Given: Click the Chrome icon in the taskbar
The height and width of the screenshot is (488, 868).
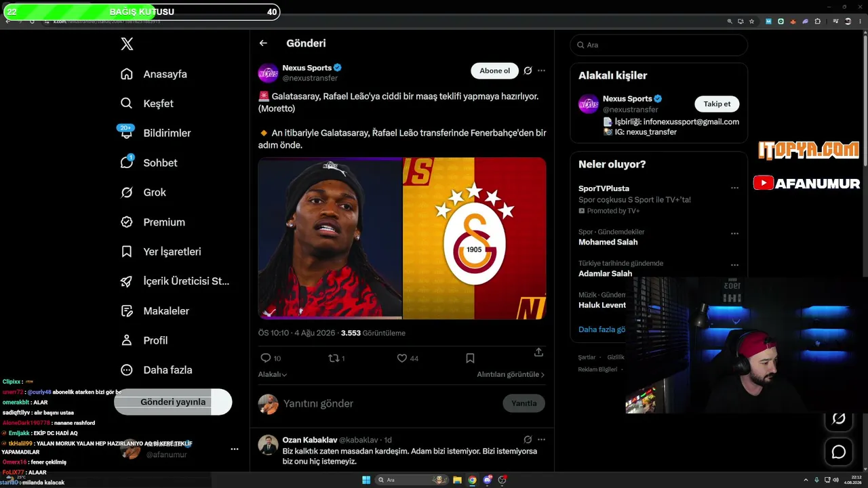Looking at the screenshot, I should (472, 480).
